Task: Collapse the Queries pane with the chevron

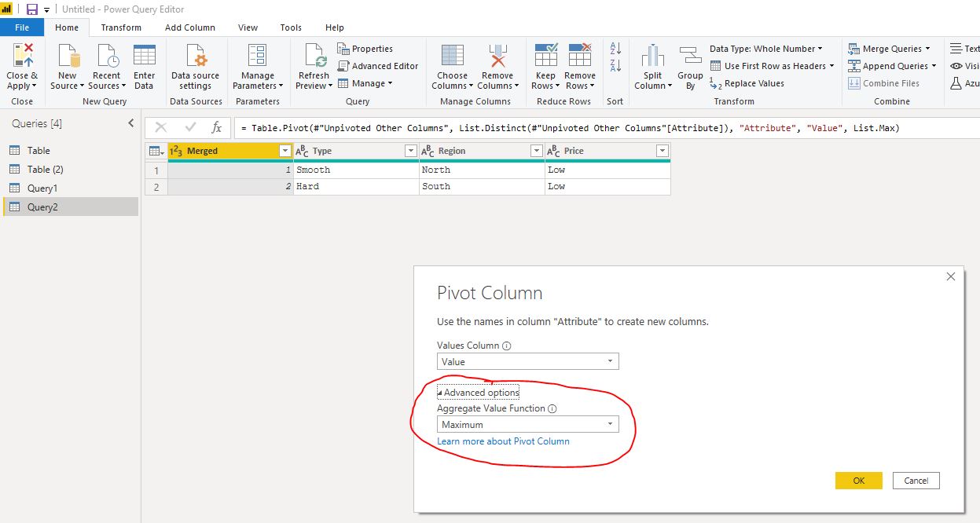Action: pos(131,123)
